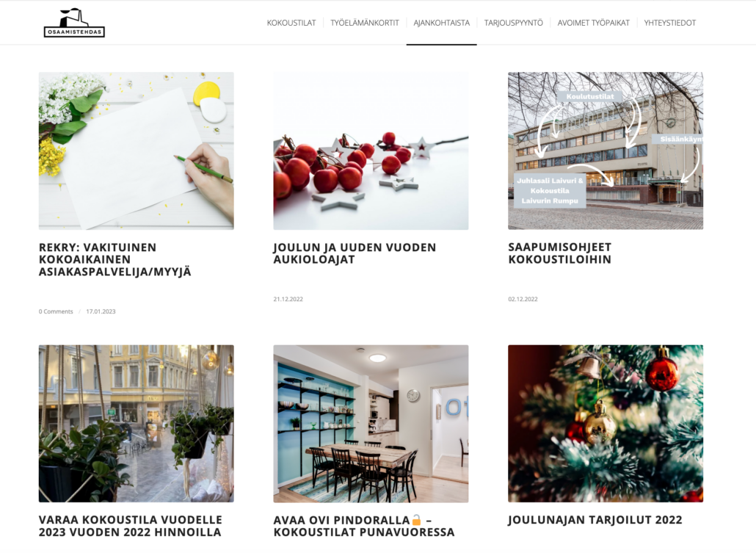Read Rekry: vakituinen kokoaikainen asiakaspalvelija/myyjä post
Image resolution: width=756 pixels, height=553 pixels.
(x=115, y=260)
